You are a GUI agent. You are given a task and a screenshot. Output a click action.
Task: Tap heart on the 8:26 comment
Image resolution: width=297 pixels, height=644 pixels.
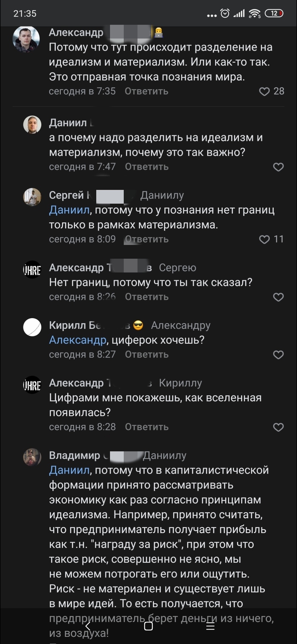278,297
